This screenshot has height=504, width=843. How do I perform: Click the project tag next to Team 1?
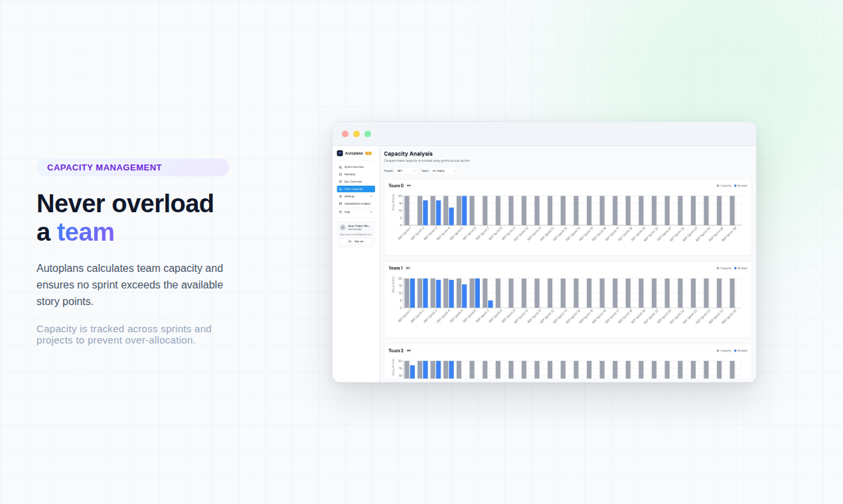pyautogui.click(x=408, y=268)
